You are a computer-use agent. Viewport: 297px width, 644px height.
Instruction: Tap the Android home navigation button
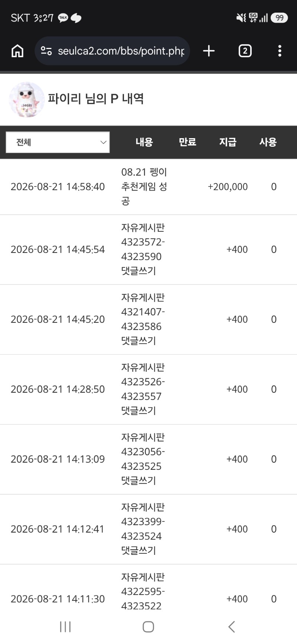(x=148, y=627)
